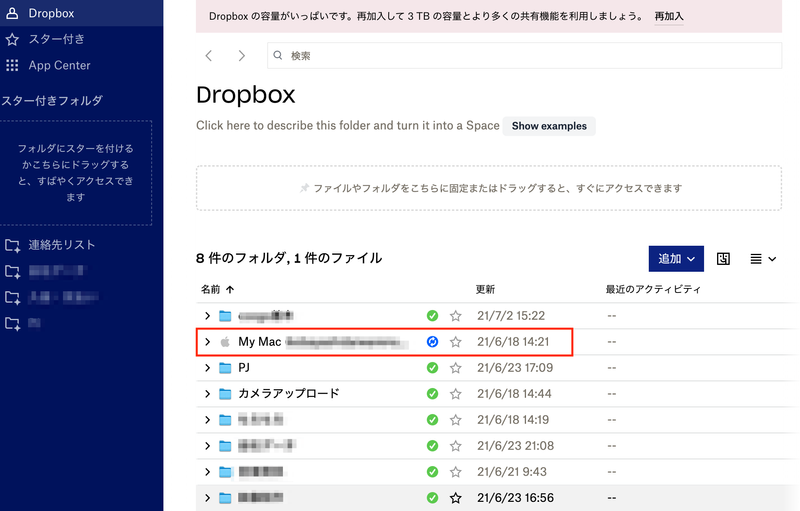The height and width of the screenshot is (511, 800).
Task: Expand the folder dated 21/6/23 16:56
Action: (207, 498)
